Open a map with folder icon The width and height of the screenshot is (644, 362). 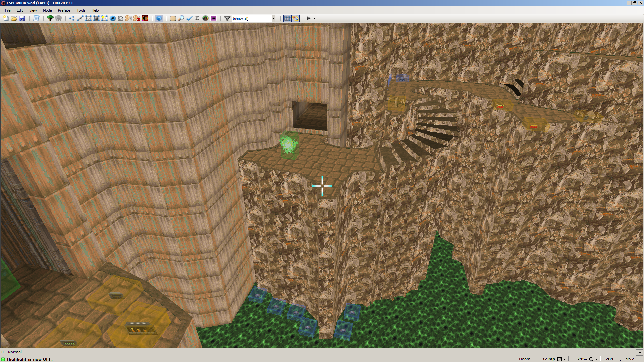pos(14,18)
